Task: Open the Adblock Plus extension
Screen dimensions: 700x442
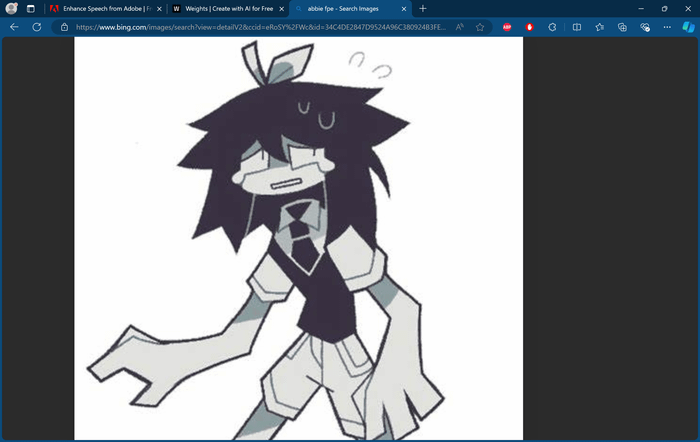Action: (507, 27)
